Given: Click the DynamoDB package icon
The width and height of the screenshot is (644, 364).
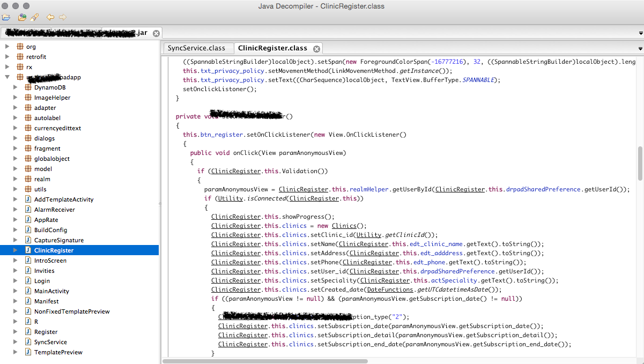Looking at the screenshot, I should (x=28, y=87).
